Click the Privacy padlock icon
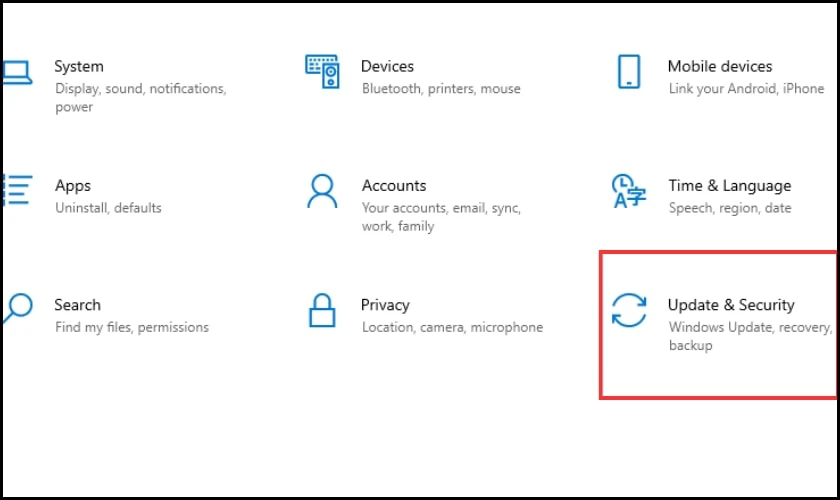840x500 pixels. click(322, 310)
